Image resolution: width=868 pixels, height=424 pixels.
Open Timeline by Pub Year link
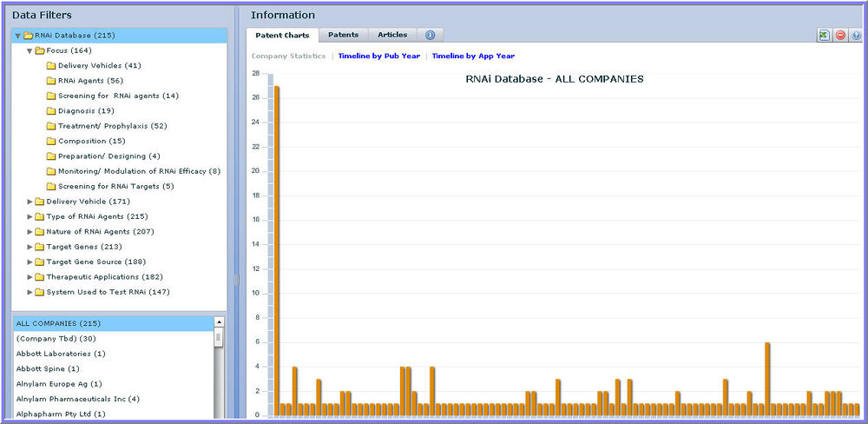pos(378,56)
